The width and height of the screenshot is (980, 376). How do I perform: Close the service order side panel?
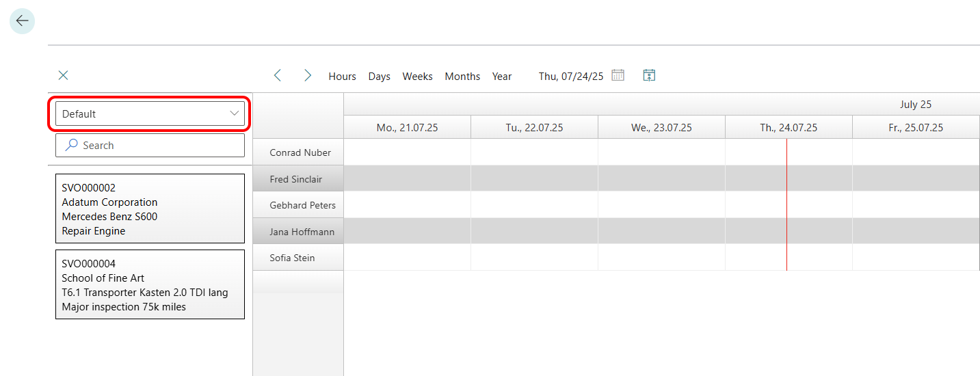[x=64, y=75]
